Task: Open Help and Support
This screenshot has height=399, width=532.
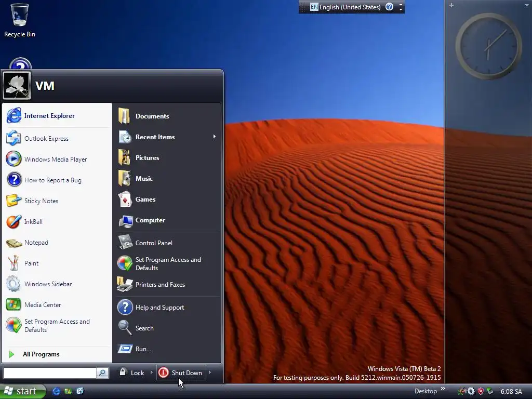Action: coord(167,308)
